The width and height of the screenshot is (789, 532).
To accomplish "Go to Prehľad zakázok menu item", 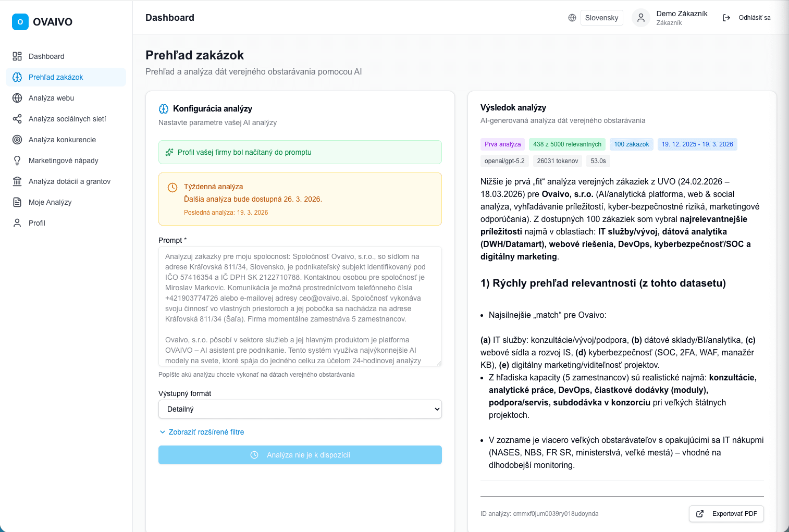I will pos(56,77).
